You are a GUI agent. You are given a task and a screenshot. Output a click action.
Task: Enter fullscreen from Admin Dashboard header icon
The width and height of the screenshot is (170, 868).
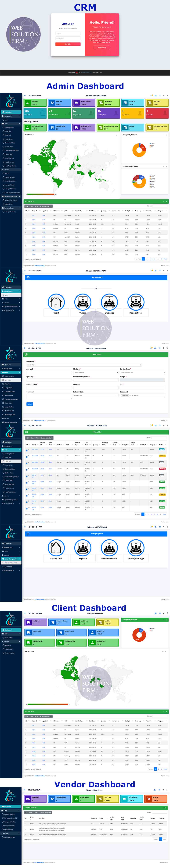pyautogui.click(x=160, y=95)
